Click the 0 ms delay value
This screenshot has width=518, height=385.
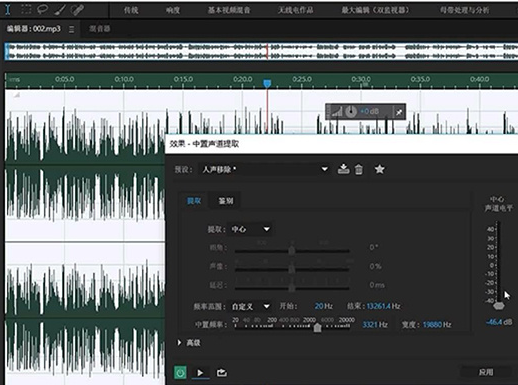[377, 285]
